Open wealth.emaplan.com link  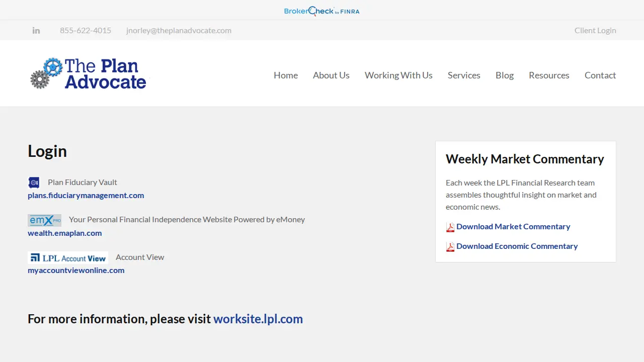tap(64, 233)
